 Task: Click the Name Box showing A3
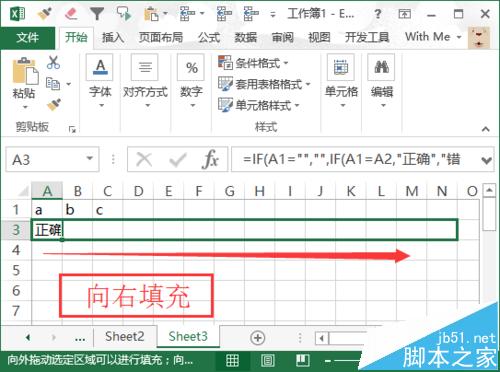pyautogui.click(x=45, y=159)
